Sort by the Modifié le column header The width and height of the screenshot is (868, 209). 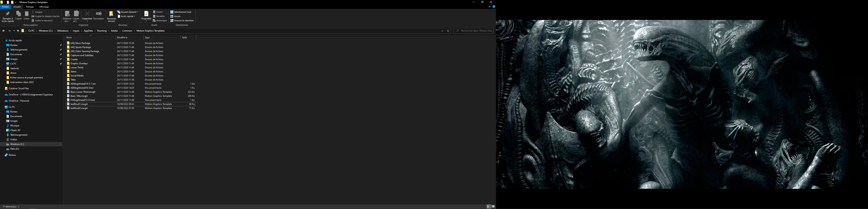(x=129, y=37)
